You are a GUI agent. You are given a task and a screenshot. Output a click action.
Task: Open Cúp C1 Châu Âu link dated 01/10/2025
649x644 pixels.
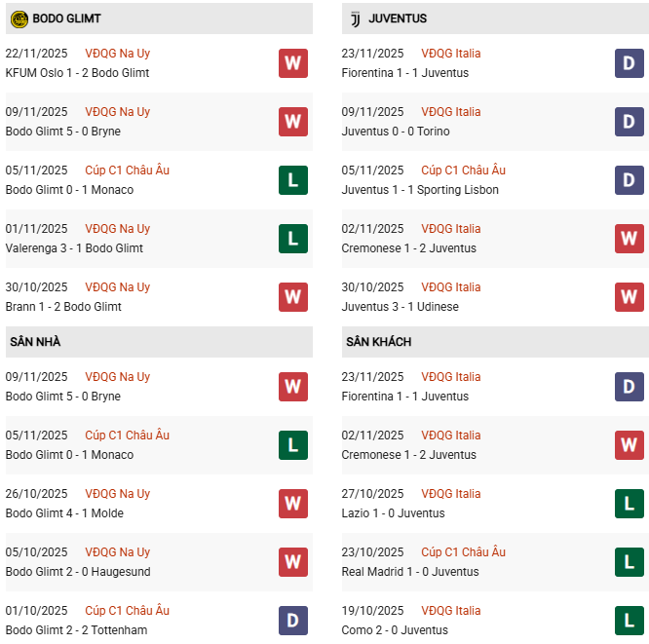[127, 611]
